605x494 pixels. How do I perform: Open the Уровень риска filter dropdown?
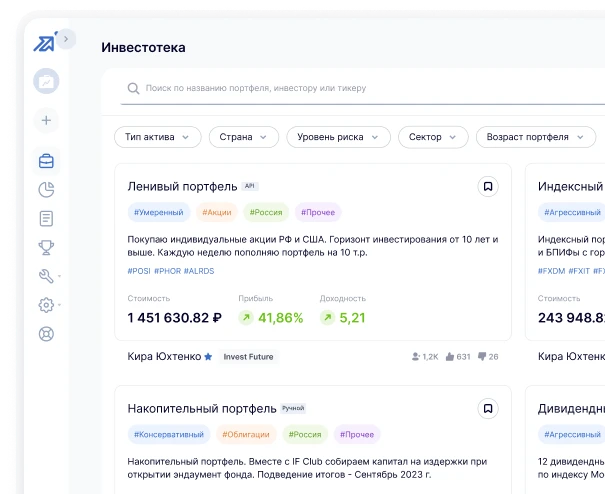(x=338, y=137)
